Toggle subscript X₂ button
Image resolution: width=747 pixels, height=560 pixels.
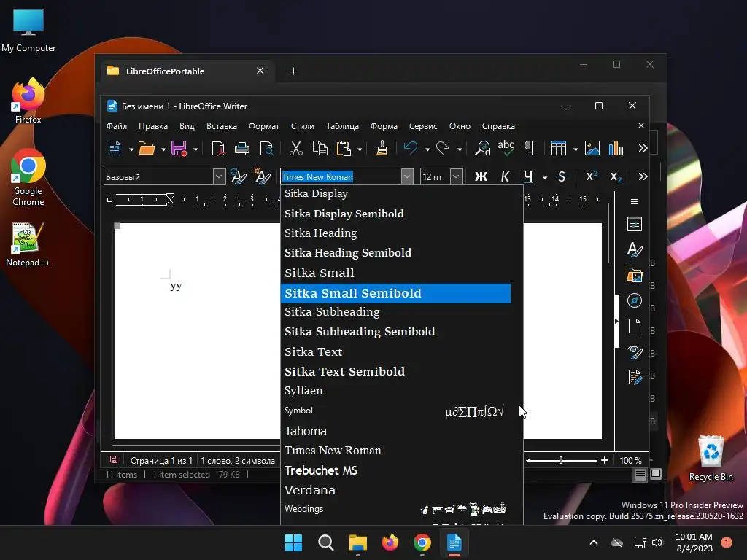point(616,177)
